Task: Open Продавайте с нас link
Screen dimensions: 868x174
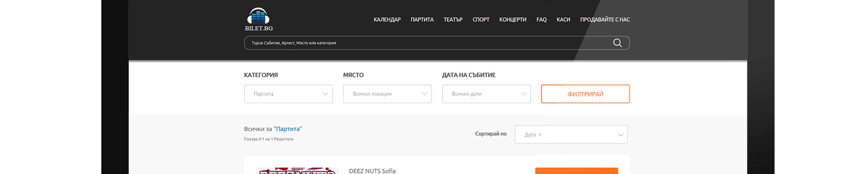Action: [605, 20]
